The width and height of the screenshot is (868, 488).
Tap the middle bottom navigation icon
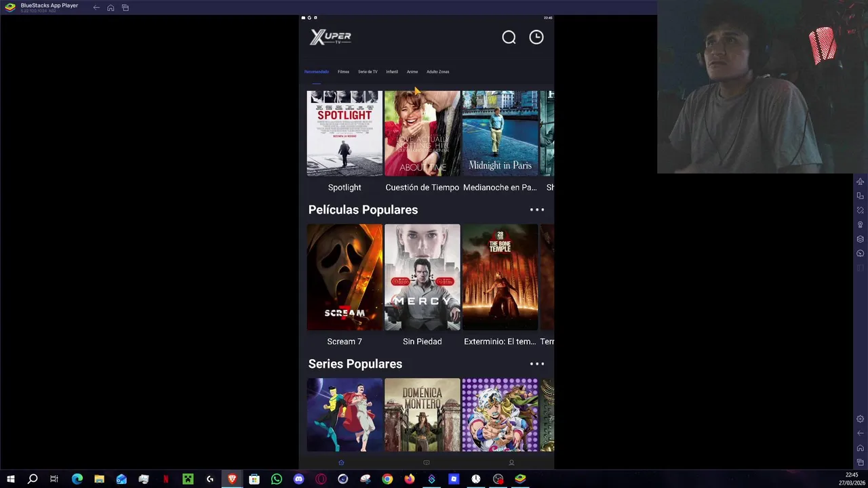pos(427,463)
